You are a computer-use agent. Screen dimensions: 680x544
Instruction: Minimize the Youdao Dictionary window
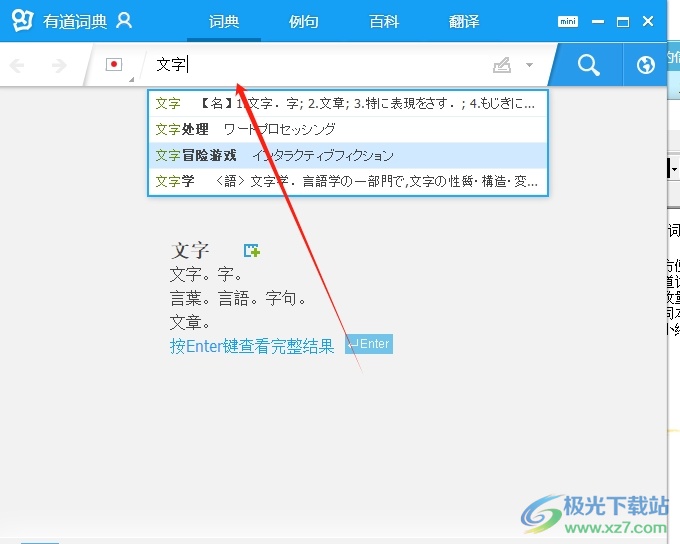[598, 21]
